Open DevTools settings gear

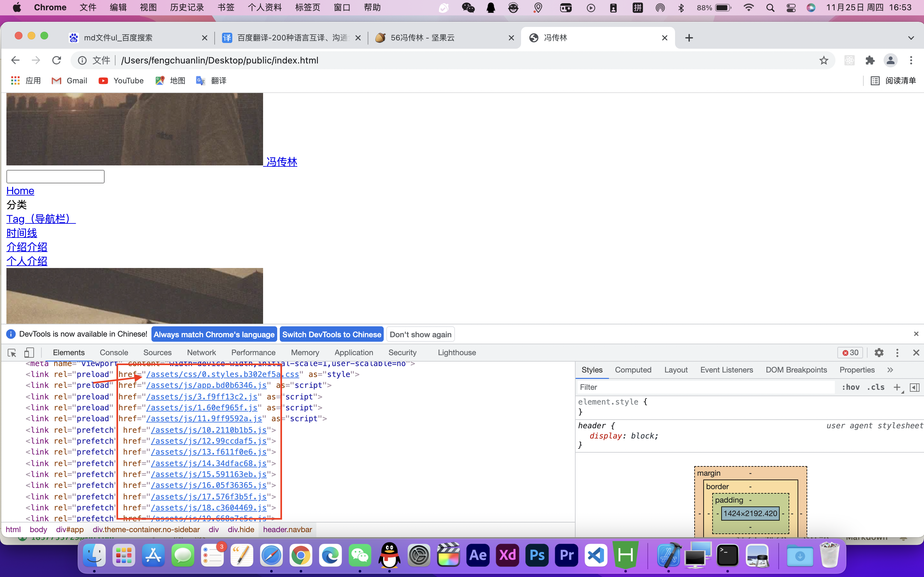click(879, 353)
